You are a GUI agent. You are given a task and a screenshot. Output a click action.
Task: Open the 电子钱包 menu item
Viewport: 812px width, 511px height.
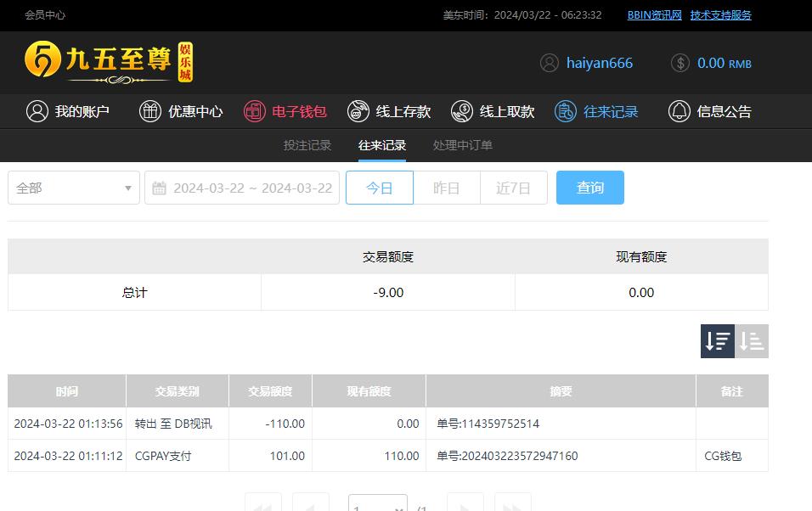click(x=285, y=111)
